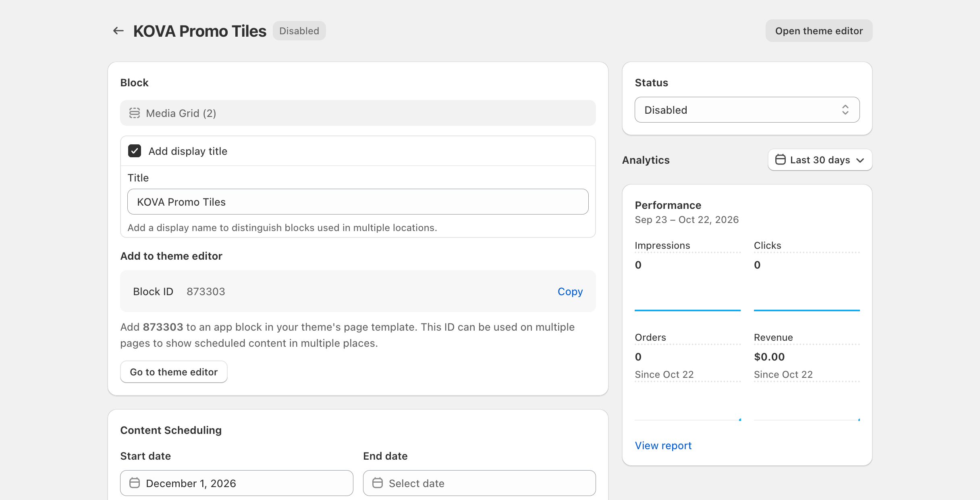980x500 pixels.
Task: Click the Impressions metric label
Action: click(x=662, y=245)
